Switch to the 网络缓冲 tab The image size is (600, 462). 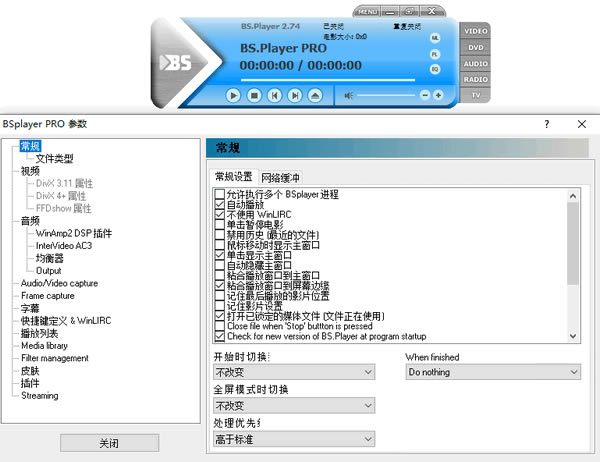point(280,177)
